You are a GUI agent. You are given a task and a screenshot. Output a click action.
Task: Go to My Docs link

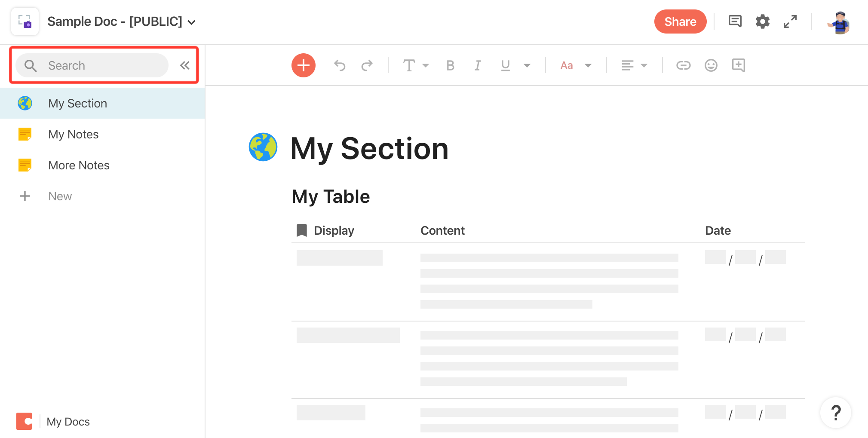pos(68,422)
